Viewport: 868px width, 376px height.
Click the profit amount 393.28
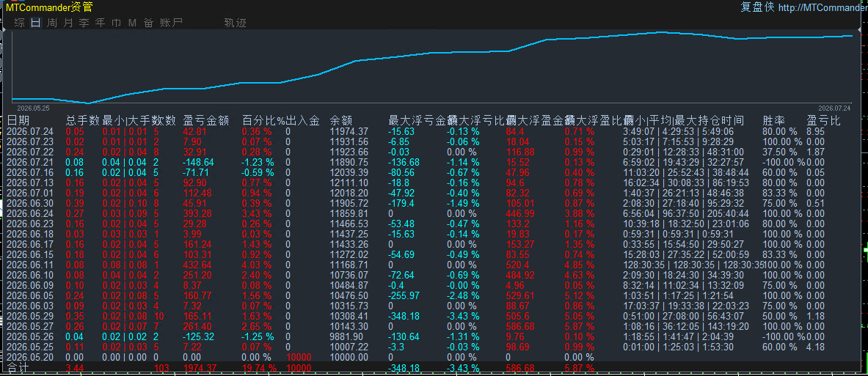(x=197, y=213)
